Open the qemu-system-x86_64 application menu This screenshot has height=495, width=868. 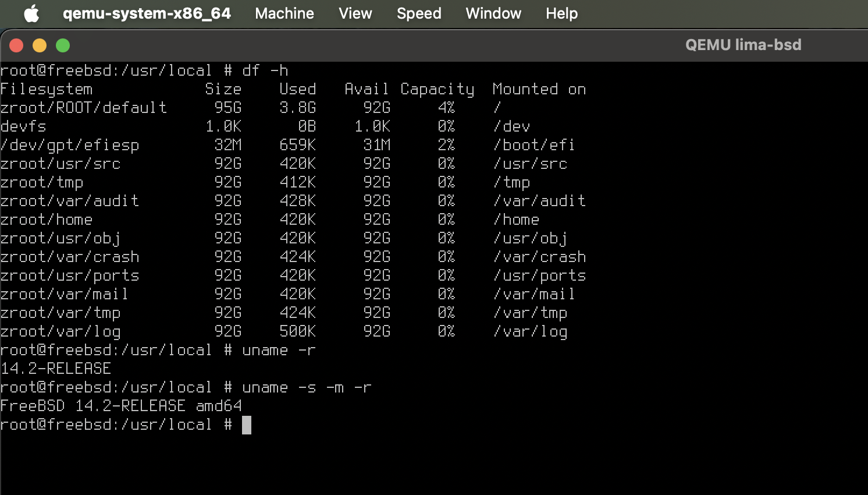[147, 13]
